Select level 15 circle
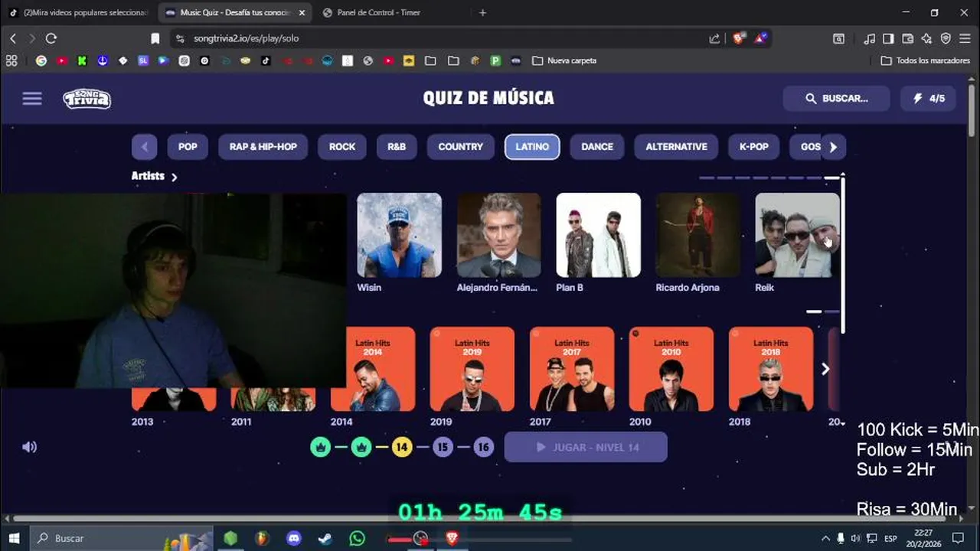 pyautogui.click(x=443, y=447)
